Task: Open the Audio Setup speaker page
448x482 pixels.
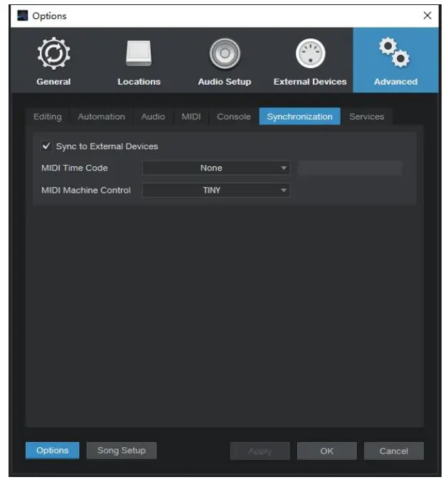Action: click(225, 60)
